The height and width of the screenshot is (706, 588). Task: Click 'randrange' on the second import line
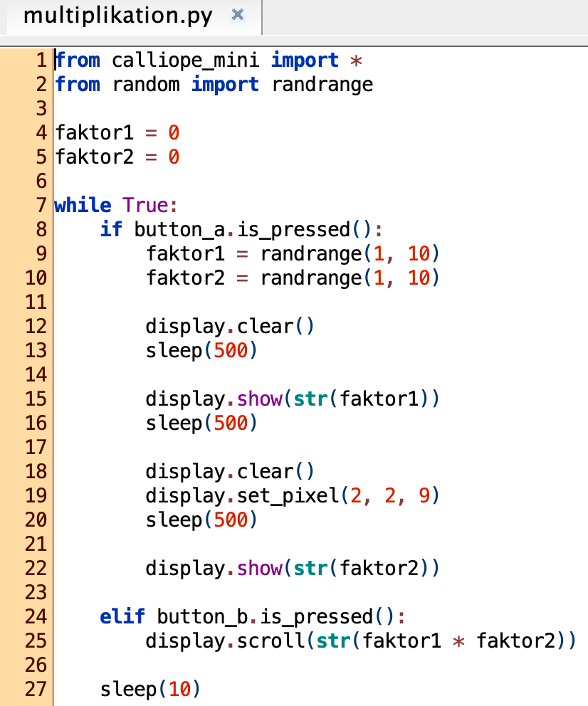pyautogui.click(x=322, y=85)
